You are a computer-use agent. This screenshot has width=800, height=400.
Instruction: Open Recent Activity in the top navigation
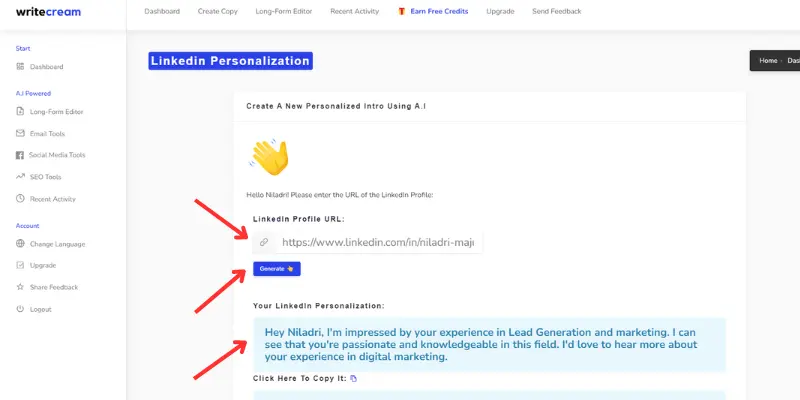click(x=355, y=11)
